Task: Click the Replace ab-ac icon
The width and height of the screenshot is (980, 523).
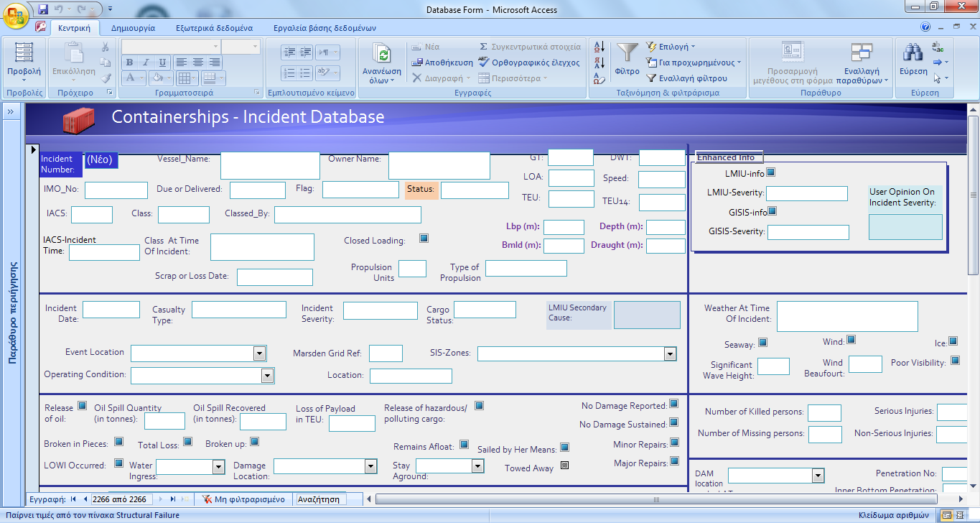Action: coord(938,47)
